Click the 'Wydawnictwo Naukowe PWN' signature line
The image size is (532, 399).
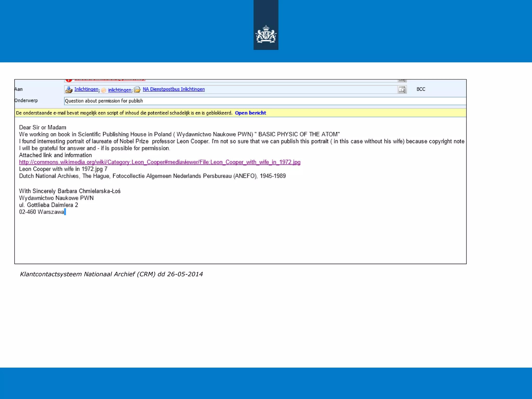pos(56,198)
